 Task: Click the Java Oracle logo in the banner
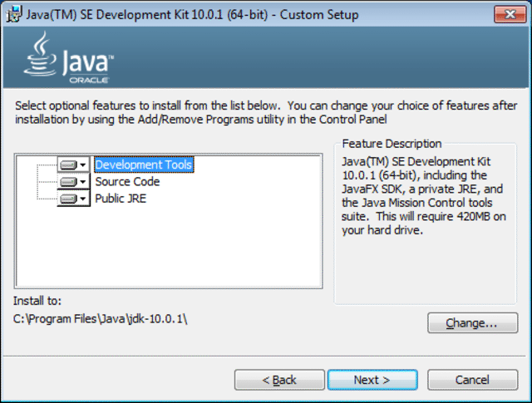tap(68, 57)
